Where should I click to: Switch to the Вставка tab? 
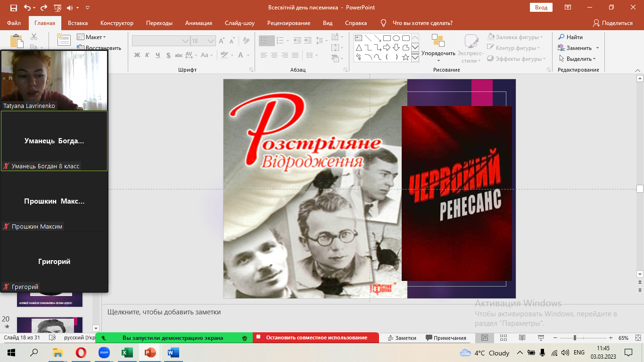pyautogui.click(x=78, y=23)
